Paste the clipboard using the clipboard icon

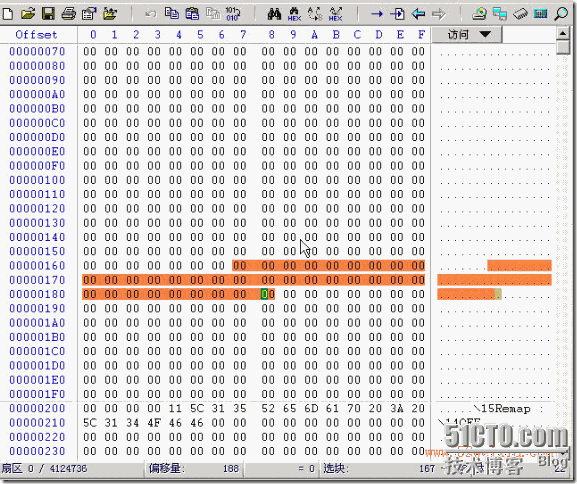192,14
